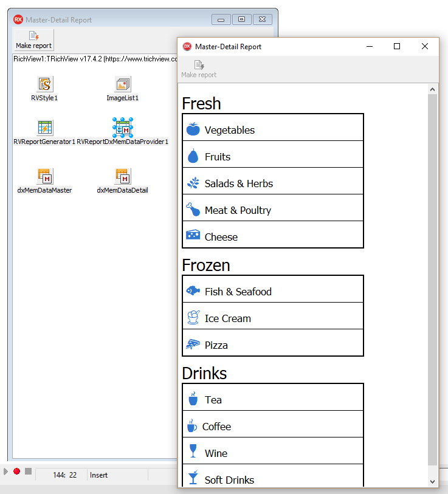Minimize the background designer form window

click(x=221, y=19)
